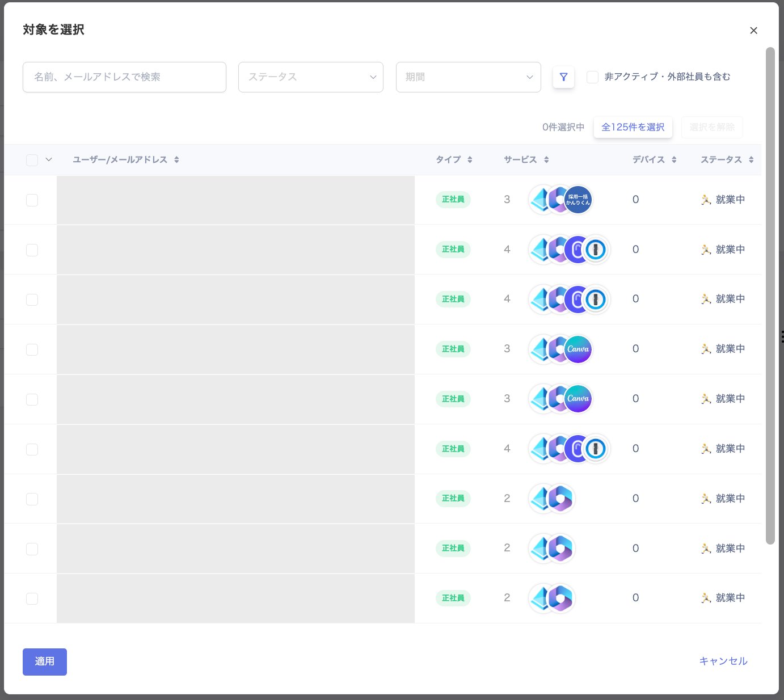This screenshot has width=784, height=700.
Task: Check the second user row checkbox
Action: [x=32, y=250]
